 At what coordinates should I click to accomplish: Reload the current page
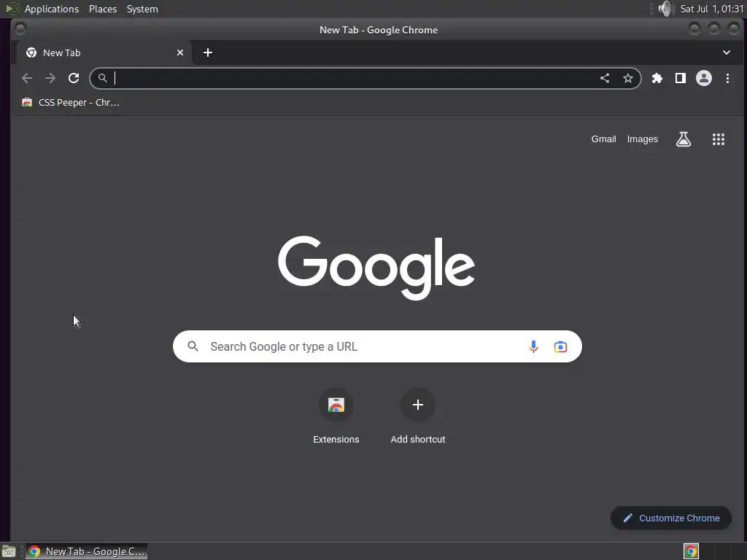[74, 78]
